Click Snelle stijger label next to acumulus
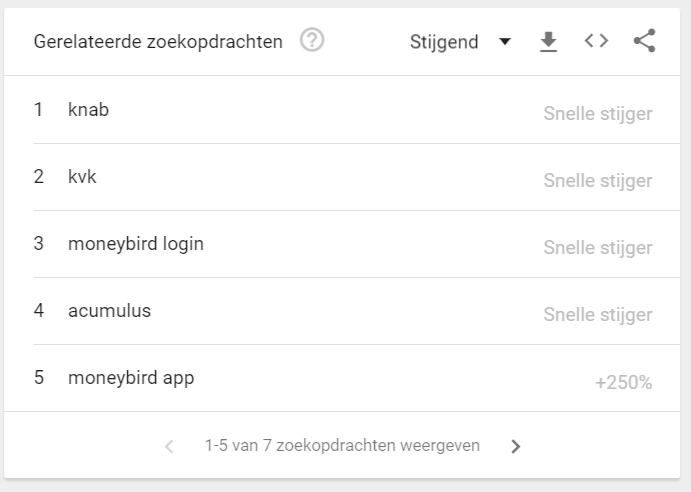Image resolution: width=691 pixels, height=492 pixels. click(x=598, y=315)
